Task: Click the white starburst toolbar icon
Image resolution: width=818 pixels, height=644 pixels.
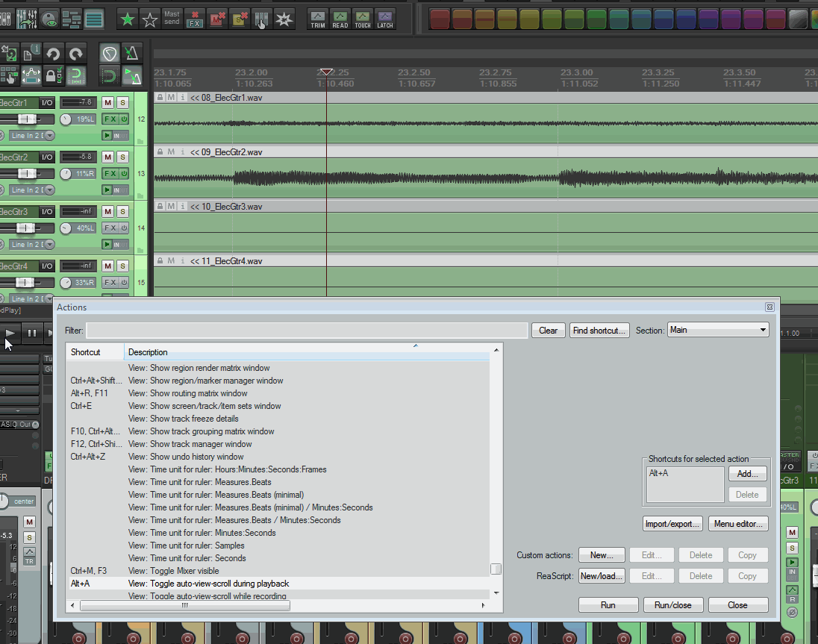Action: pyautogui.click(x=284, y=20)
